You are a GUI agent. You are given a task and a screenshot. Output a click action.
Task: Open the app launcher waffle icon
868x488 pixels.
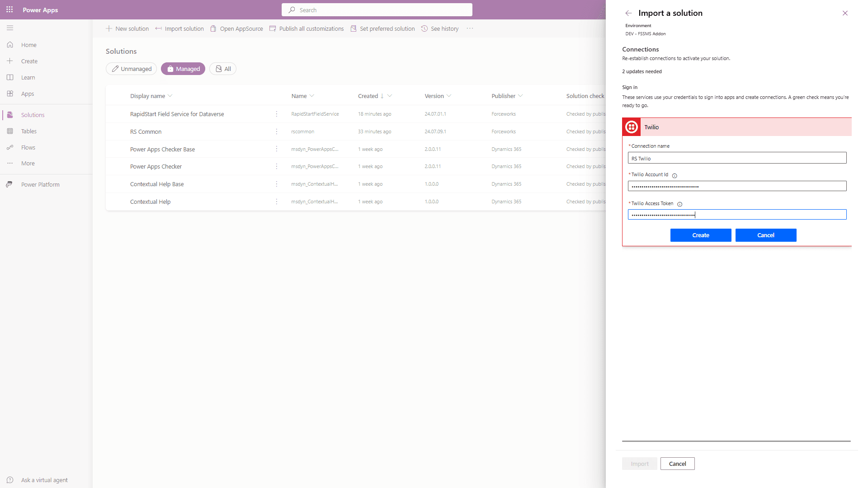(x=9, y=9)
